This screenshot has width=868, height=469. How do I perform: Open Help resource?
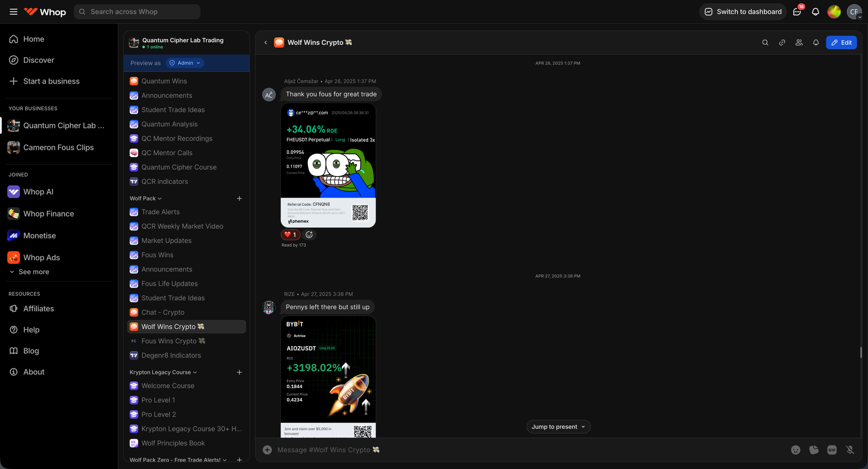pos(59,330)
